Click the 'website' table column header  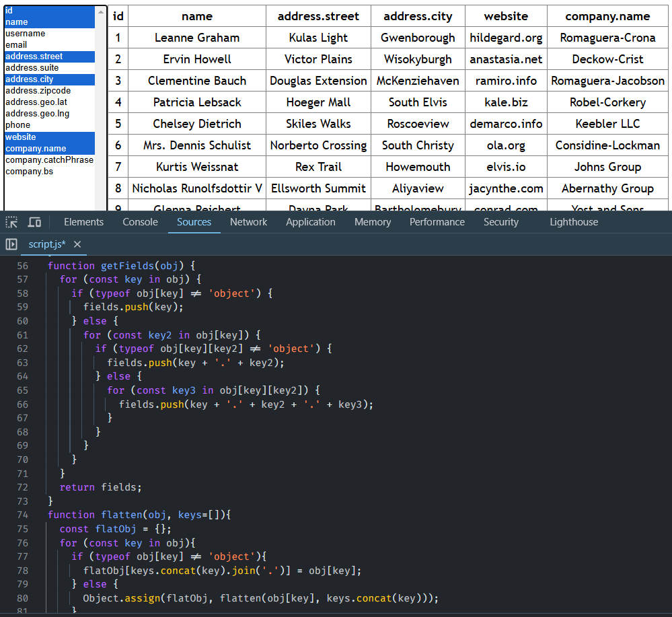click(506, 16)
